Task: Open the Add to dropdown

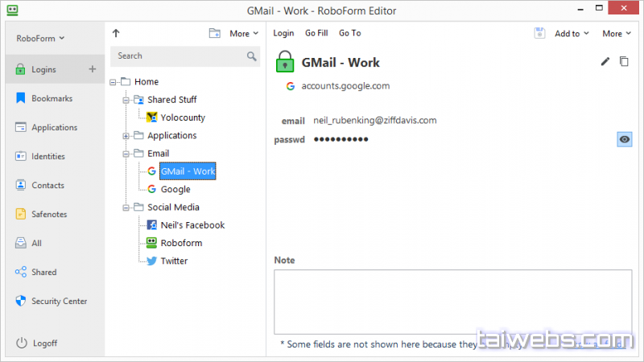Action: (x=572, y=34)
